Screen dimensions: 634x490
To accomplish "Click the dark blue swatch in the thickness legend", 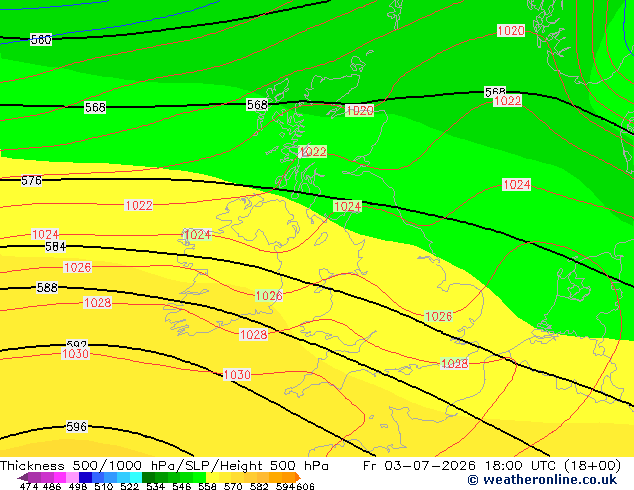I will (x=85, y=477).
